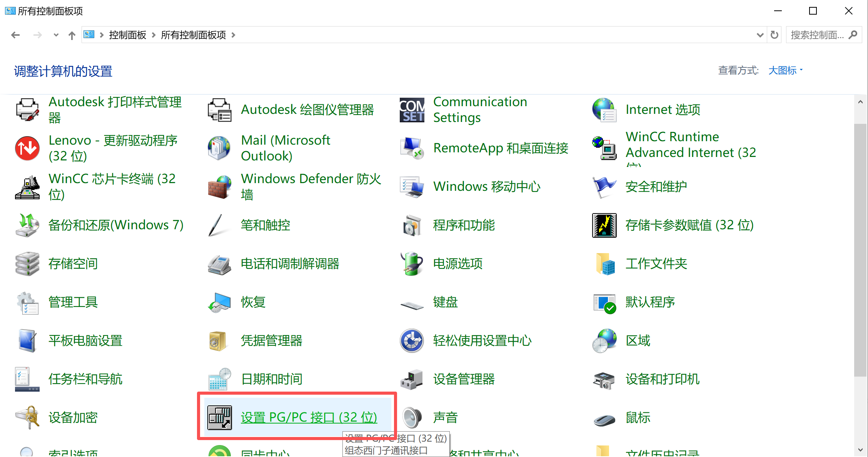Open Windows Defender 防火墙 brick wall icon
The height and width of the screenshot is (457, 868).
pos(220,187)
